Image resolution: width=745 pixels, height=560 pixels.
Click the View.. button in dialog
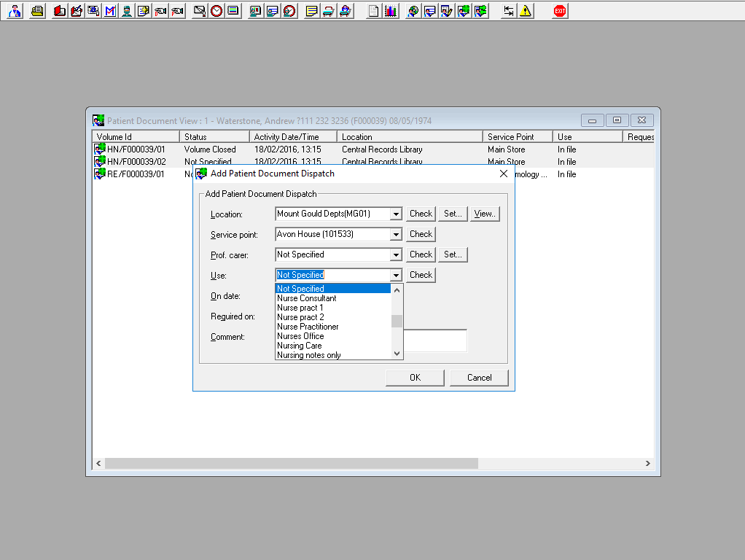pos(485,214)
